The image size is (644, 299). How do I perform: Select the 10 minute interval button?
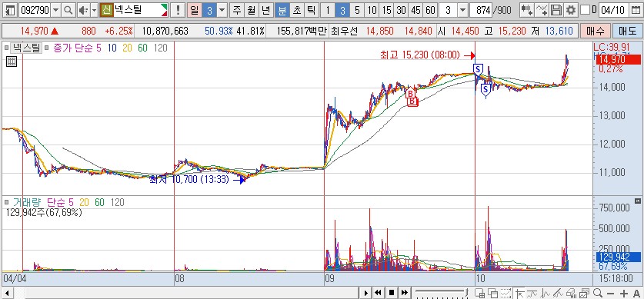pos(372,10)
